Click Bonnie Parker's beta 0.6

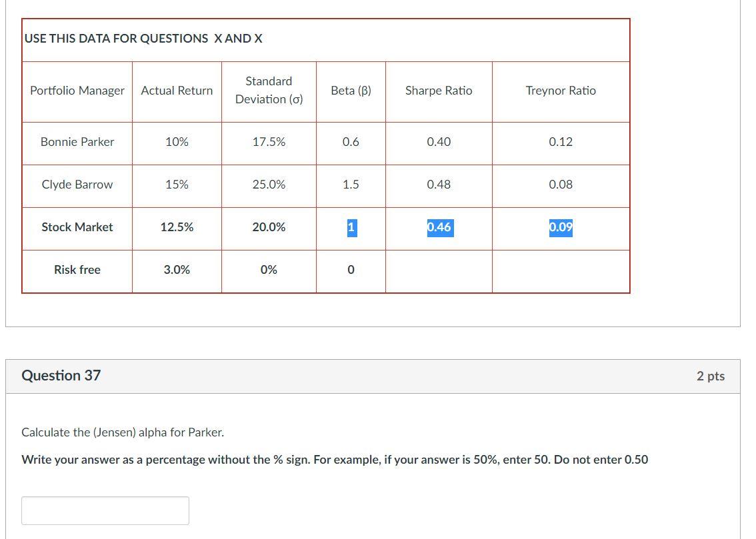point(351,142)
